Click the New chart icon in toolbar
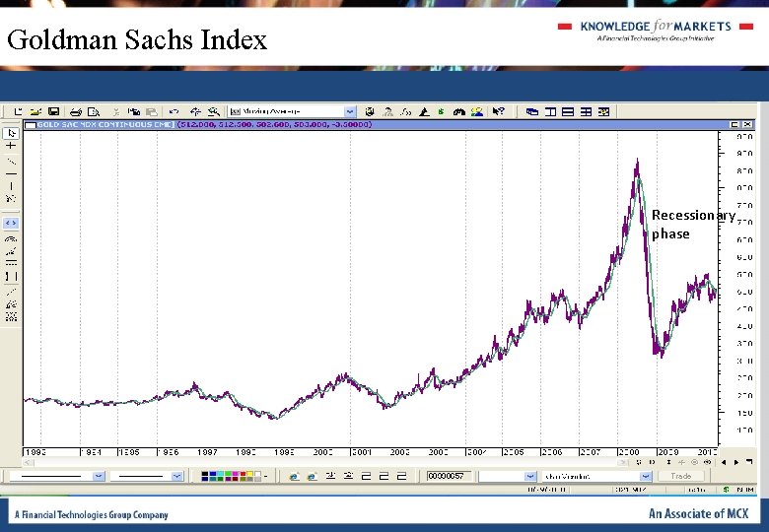769x532 pixels. point(18,111)
